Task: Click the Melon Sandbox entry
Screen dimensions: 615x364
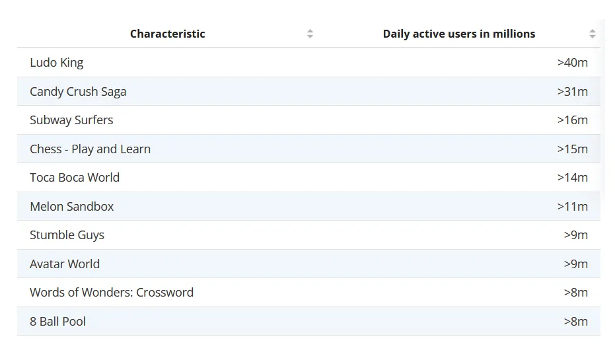Action: pyautogui.click(x=71, y=207)
